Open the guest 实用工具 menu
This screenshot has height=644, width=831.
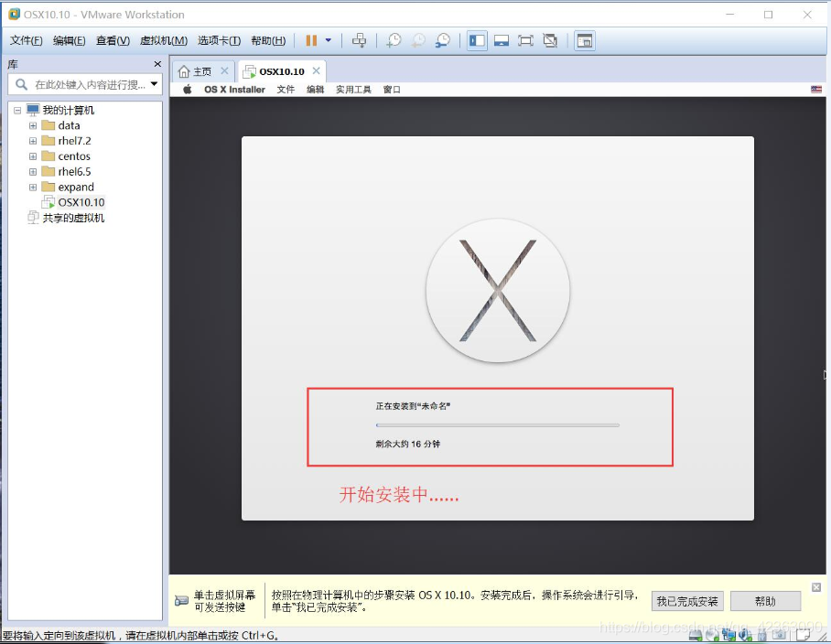click(353, 90)
